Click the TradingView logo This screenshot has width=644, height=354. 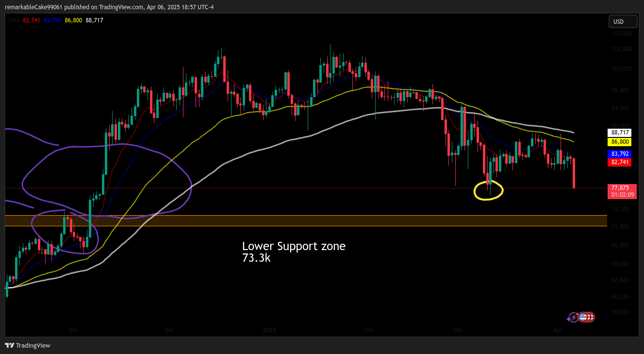pyautogui.click(x=28, y=345)
